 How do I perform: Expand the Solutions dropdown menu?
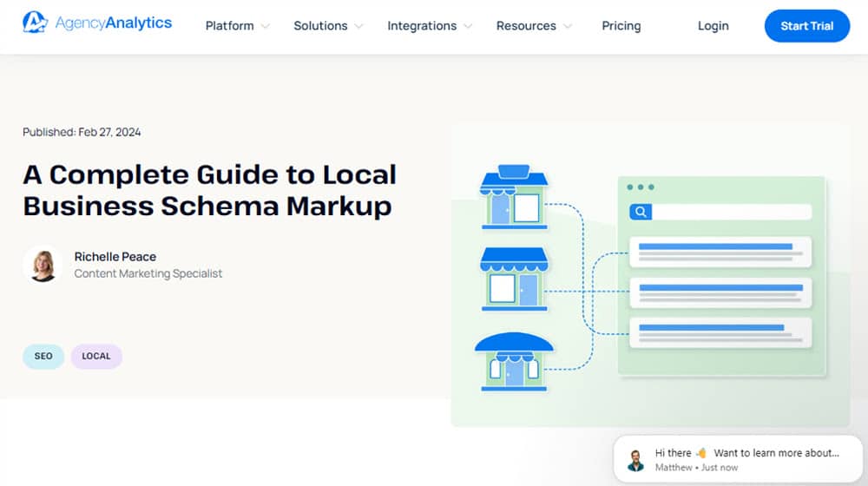328,26
